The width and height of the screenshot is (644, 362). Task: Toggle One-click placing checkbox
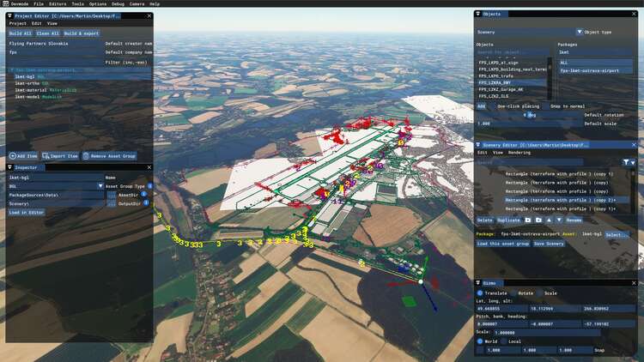pyautogui.click(x=492, y=106)
